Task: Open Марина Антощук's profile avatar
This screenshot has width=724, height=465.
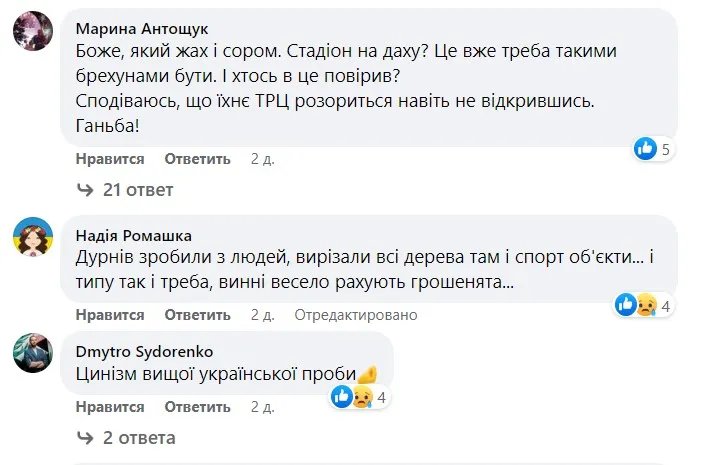Action: [x=32, y=31]
